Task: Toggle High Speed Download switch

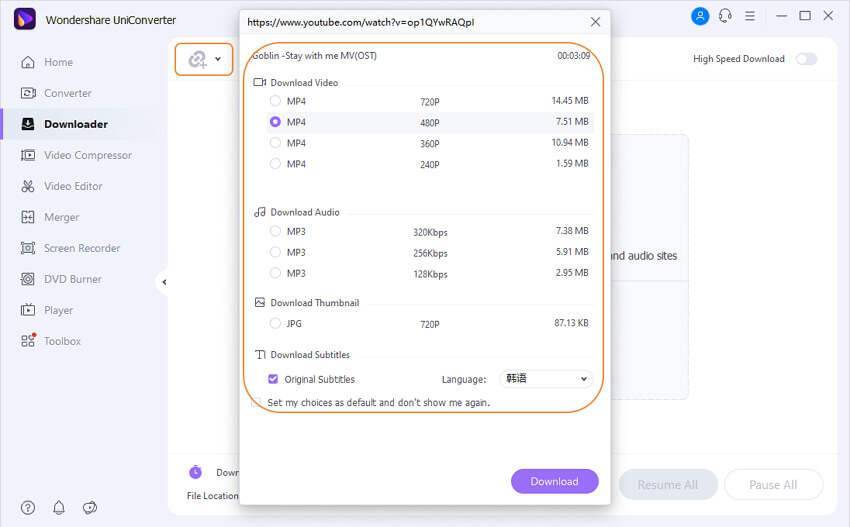Action: [805, 59]
